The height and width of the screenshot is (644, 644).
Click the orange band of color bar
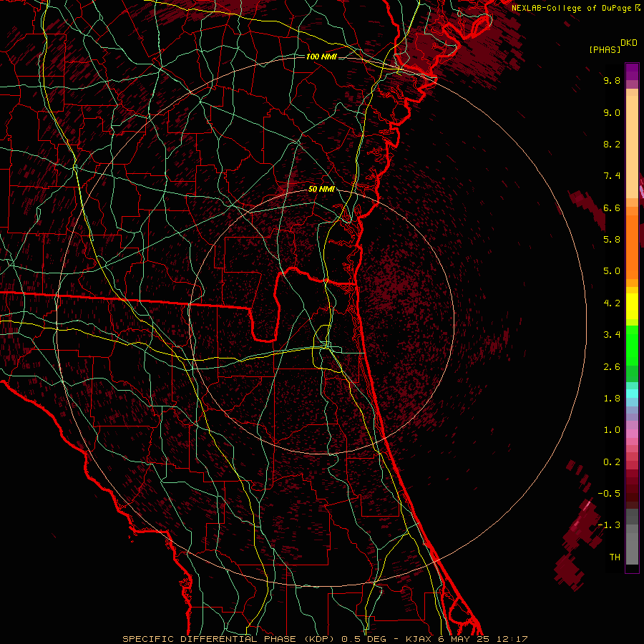point(632,246)
